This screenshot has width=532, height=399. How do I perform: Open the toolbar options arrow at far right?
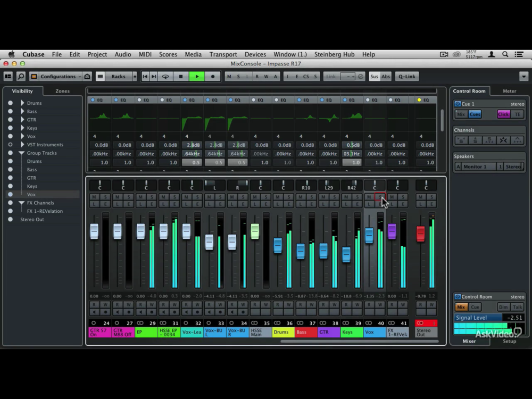tap(523, 76)
